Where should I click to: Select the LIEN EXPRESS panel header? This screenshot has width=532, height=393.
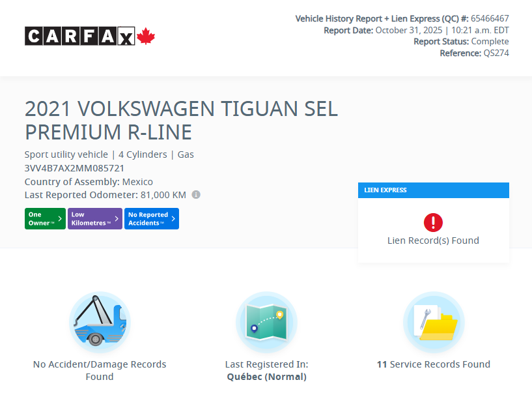tap(433, 190)
